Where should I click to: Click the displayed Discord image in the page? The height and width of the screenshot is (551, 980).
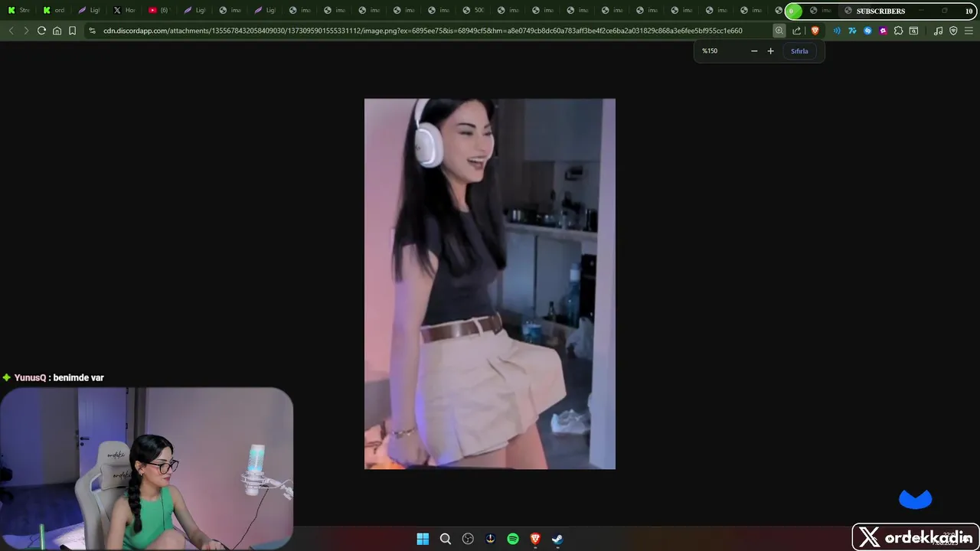point(490,283)
